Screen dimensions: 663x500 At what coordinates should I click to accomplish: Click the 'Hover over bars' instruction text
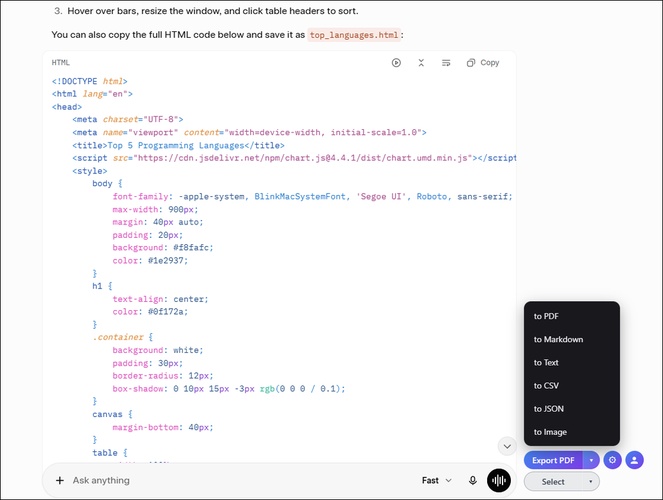(213, 11)
